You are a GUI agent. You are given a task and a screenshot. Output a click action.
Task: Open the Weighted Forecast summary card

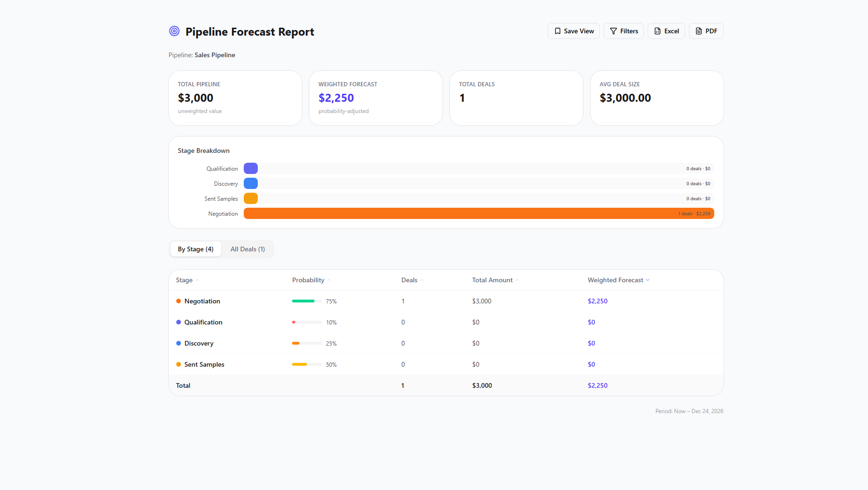coord(376,98)
